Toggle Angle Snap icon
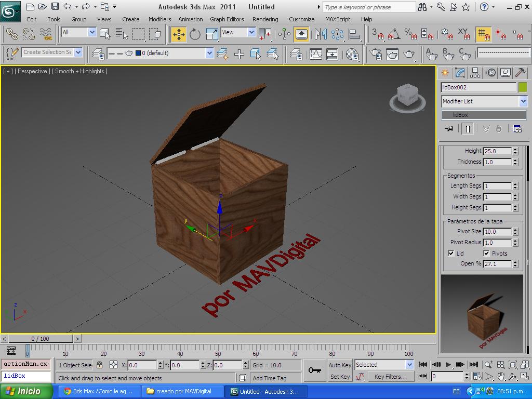 394,34
